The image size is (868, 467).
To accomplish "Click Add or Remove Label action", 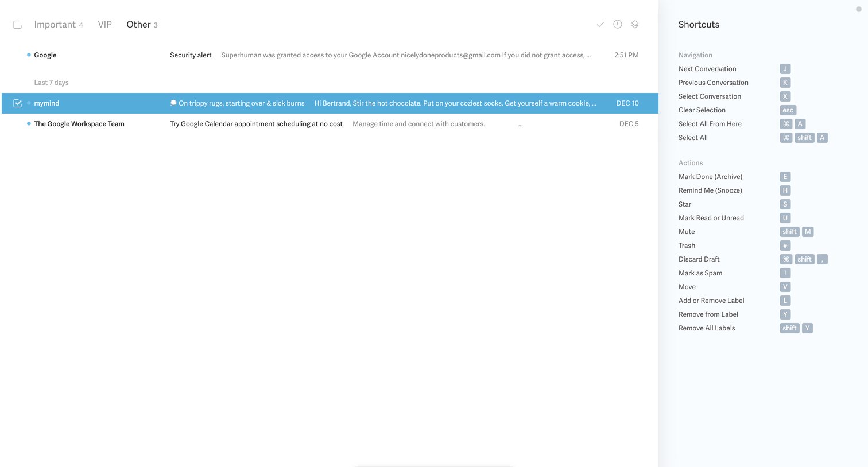I will 711,301.
